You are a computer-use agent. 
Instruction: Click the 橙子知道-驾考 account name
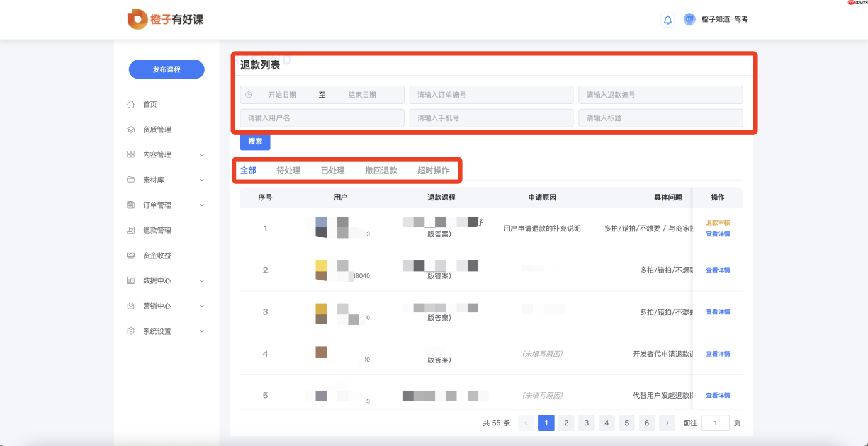click(724, 20)
